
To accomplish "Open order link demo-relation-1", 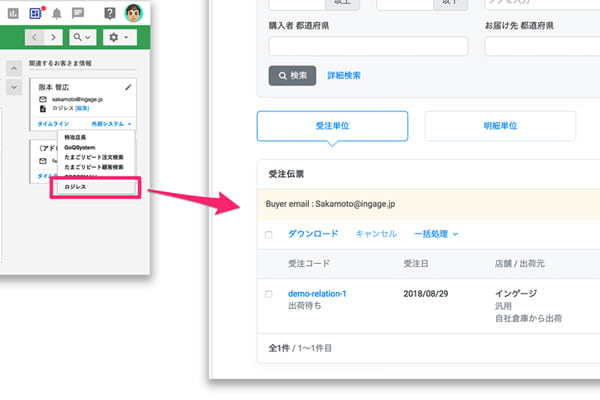I will 317,293.
